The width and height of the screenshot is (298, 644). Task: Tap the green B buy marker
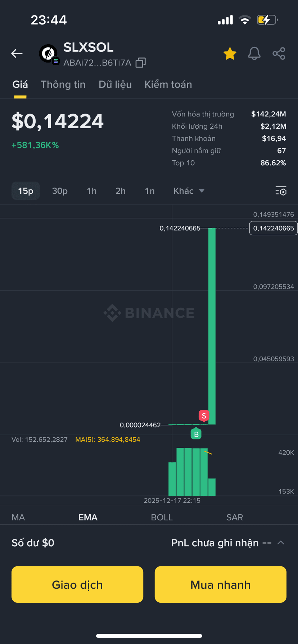[196, 434]
